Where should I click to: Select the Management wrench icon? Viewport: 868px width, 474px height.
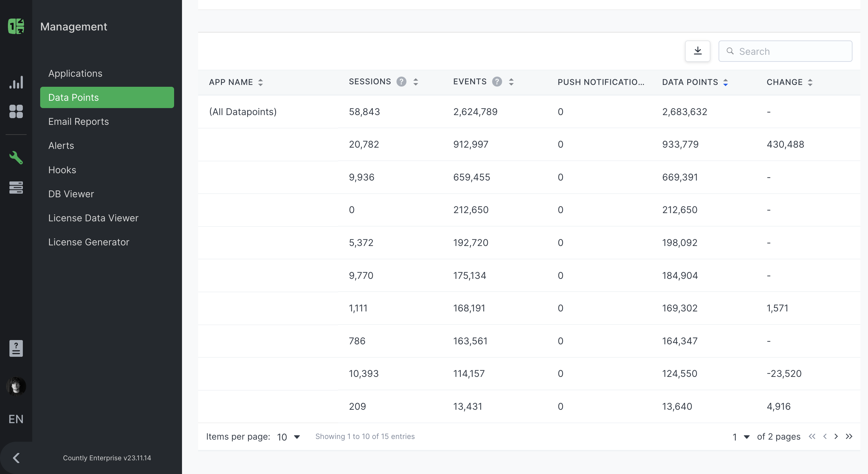pos(16,158)
